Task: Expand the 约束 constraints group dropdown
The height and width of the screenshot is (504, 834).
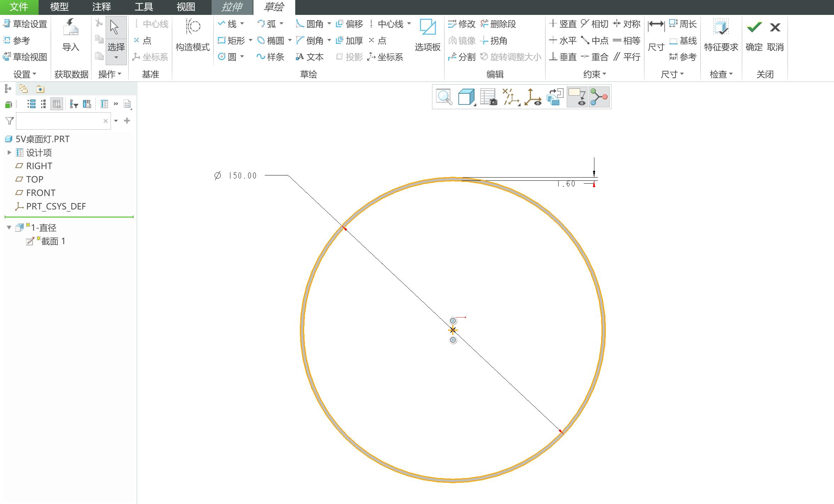Action: 595,74
